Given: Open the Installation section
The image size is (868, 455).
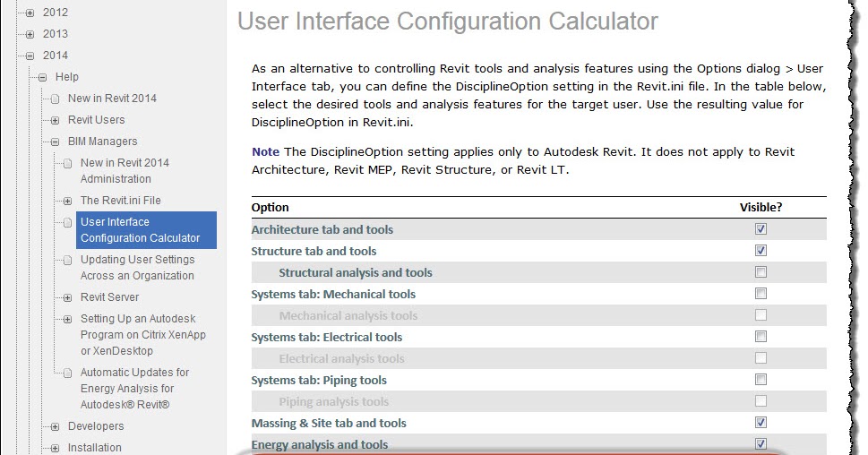Looking at the screenshot, I should [x=95, y=448].
